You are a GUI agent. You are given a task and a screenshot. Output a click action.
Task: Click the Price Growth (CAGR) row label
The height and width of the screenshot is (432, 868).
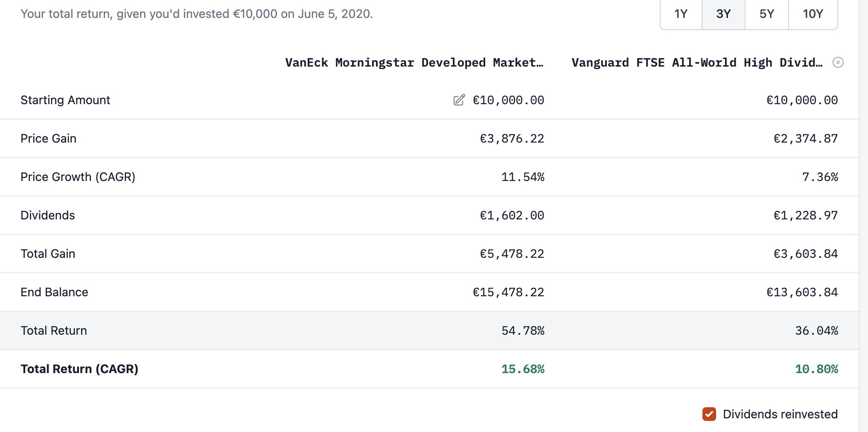tap(78, 177)
